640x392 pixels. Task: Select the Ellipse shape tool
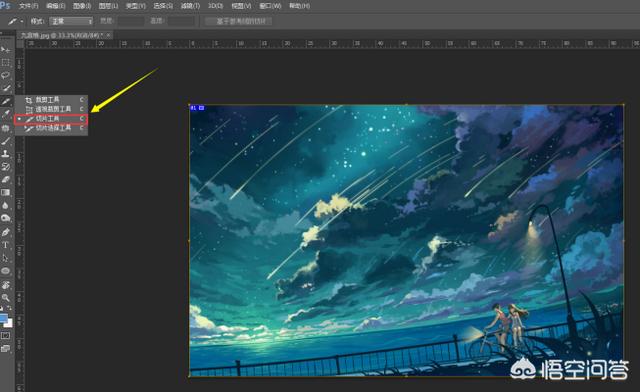pyautogui.click(x=6, y=271)
